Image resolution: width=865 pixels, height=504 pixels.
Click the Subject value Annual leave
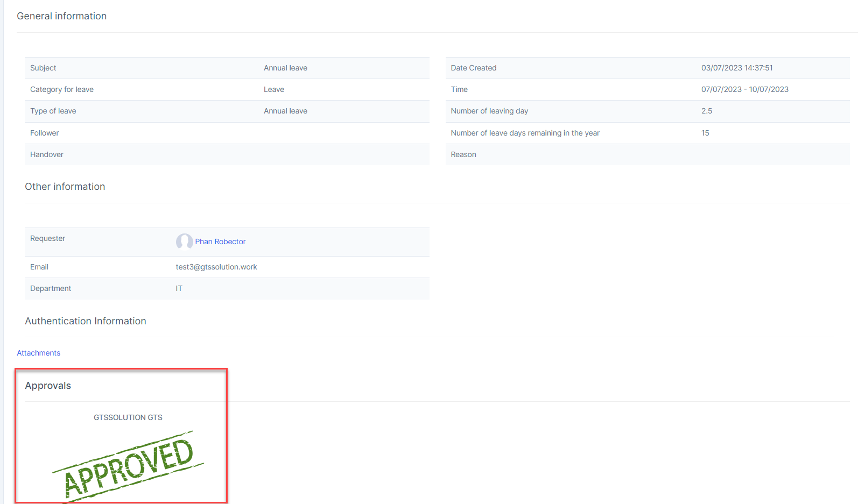pos(285,68)
